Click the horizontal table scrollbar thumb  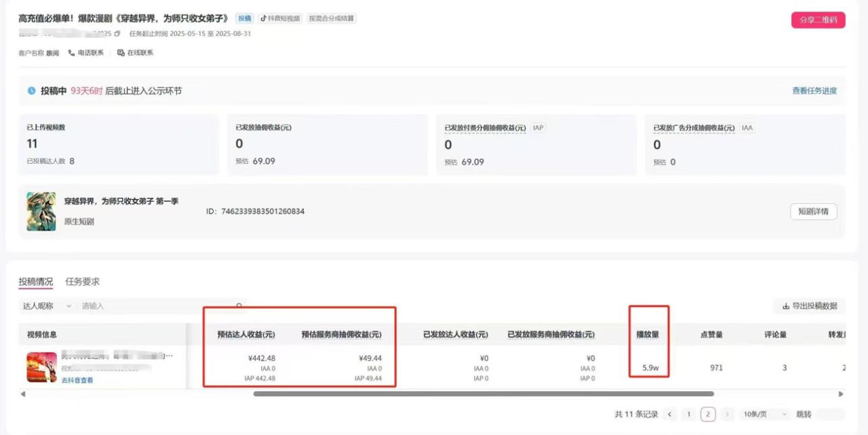(x=483, y=394)
